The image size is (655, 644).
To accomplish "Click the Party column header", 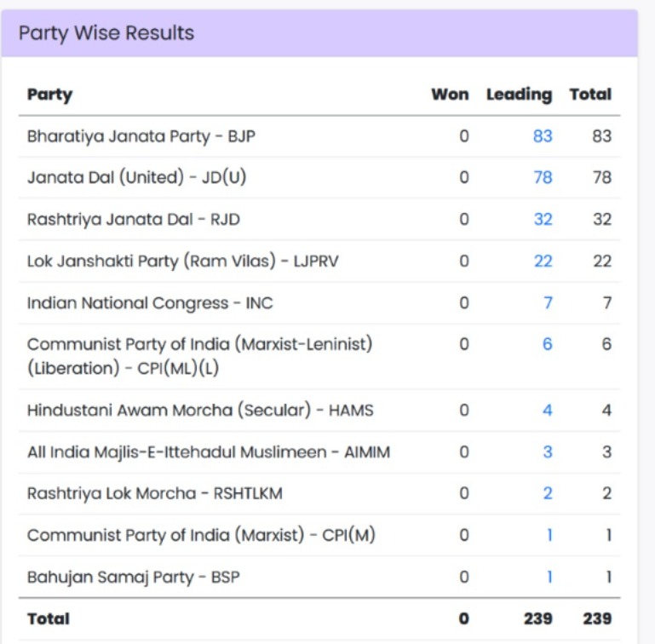I will [49, 95].
